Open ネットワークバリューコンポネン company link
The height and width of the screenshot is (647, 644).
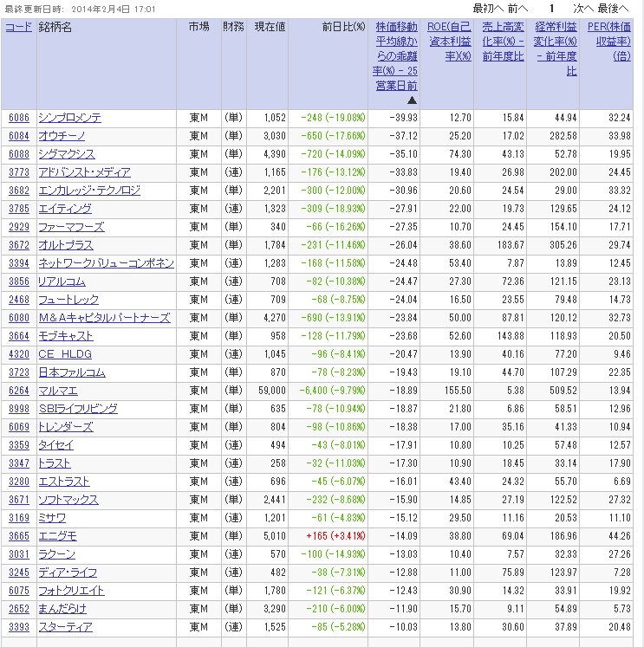click(x=107, y=263)
